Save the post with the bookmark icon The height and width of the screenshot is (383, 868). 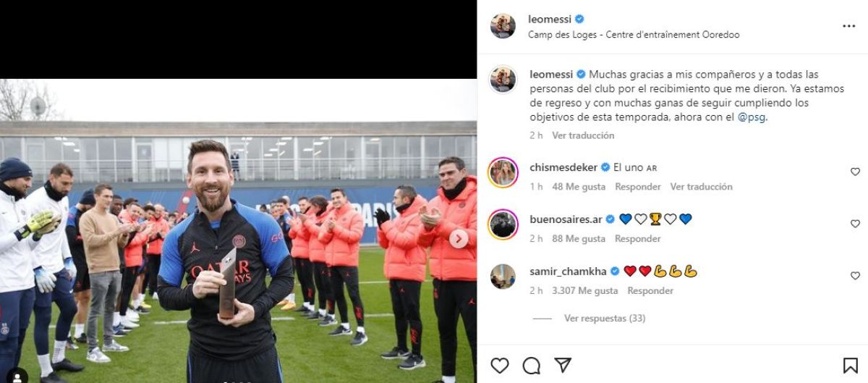point(850,364)
